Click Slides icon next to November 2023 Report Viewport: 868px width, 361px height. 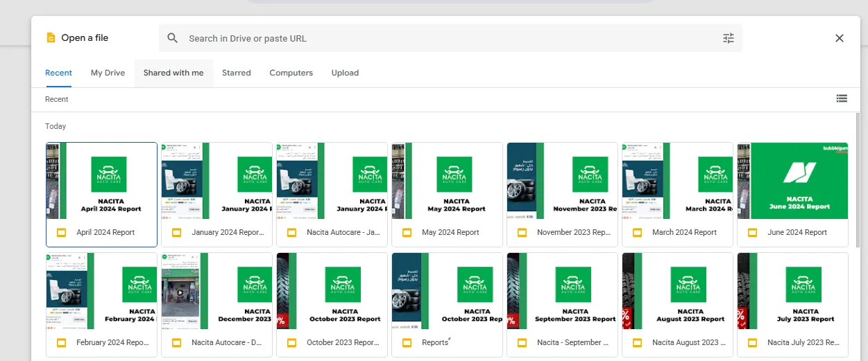521,232
